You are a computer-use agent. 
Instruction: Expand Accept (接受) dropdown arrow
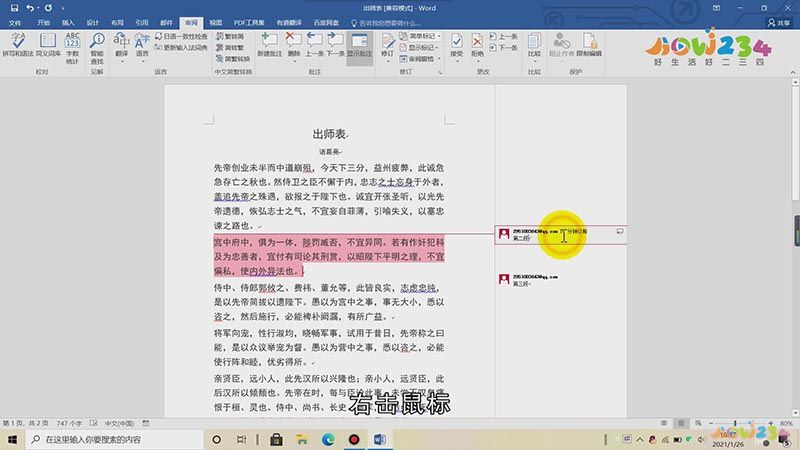coord(457,61)
